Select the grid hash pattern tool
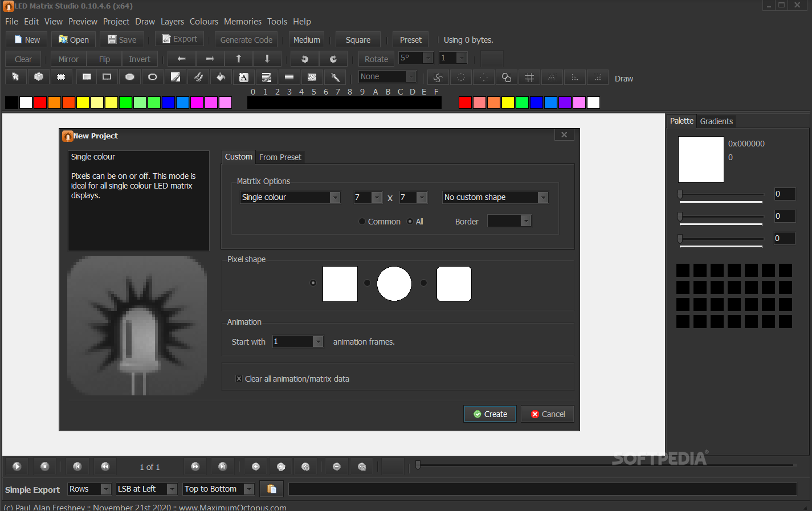The image size is (812, 511). (529, 77)
